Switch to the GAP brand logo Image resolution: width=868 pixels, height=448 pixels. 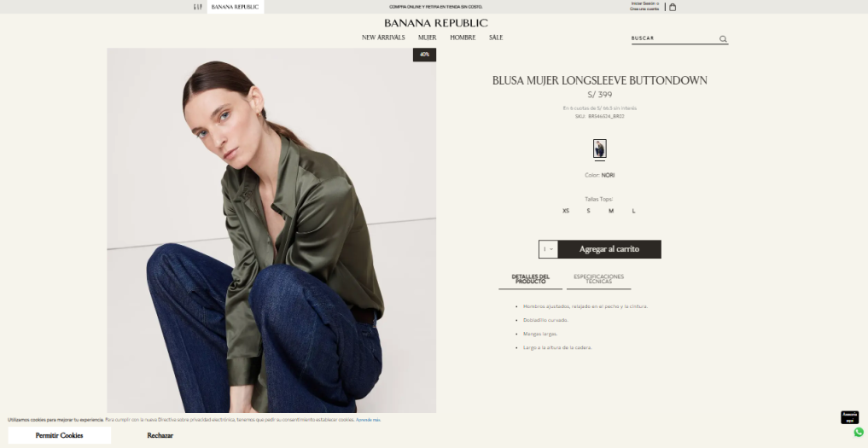click(x=198, y=7)
